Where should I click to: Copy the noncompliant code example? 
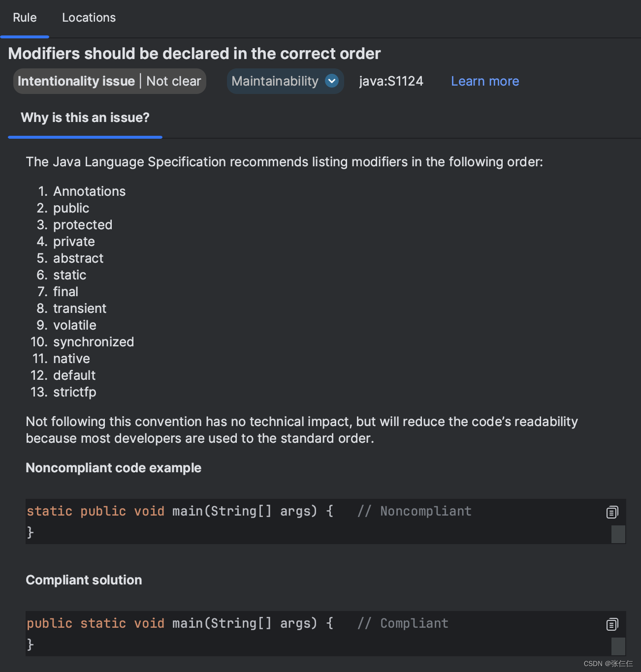pos(612,512)
